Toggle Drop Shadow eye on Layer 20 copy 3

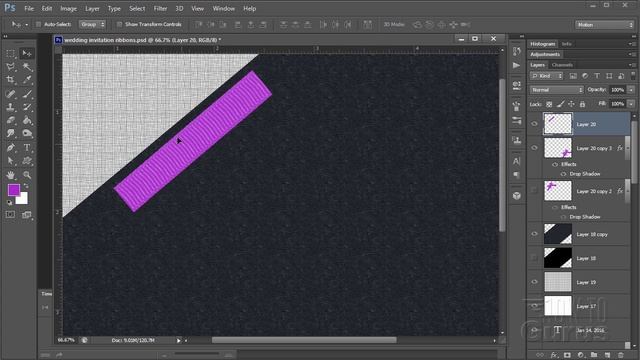click(x=563, y=174)
